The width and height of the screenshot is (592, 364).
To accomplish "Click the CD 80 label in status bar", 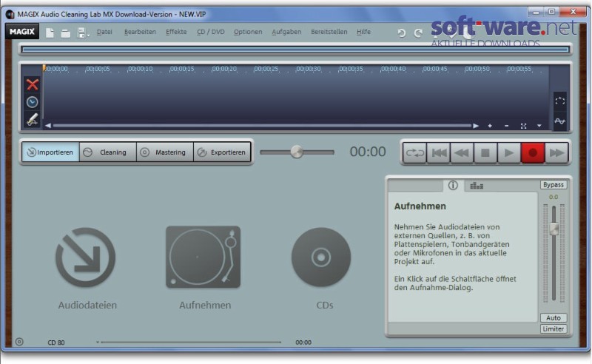I will (x=56, y=343).
